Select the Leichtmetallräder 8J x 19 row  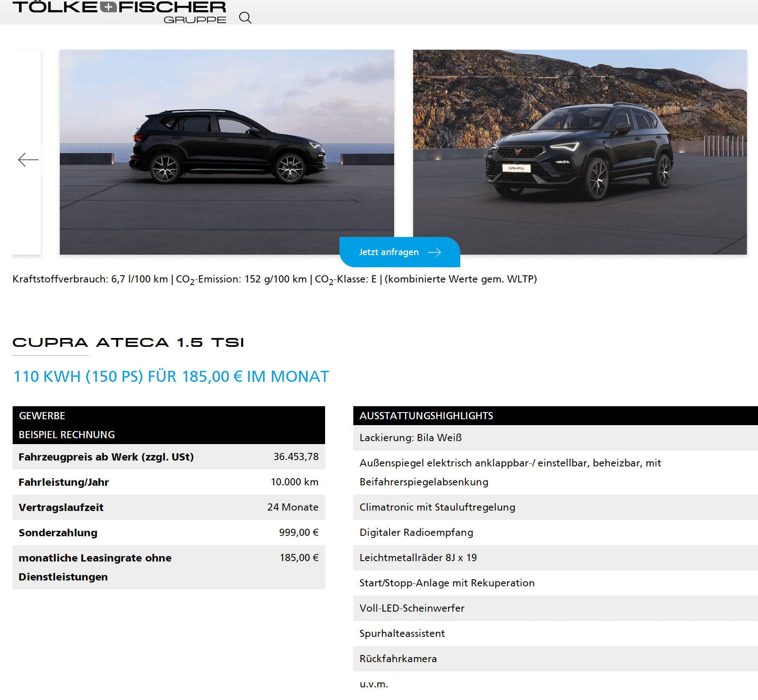555,558
